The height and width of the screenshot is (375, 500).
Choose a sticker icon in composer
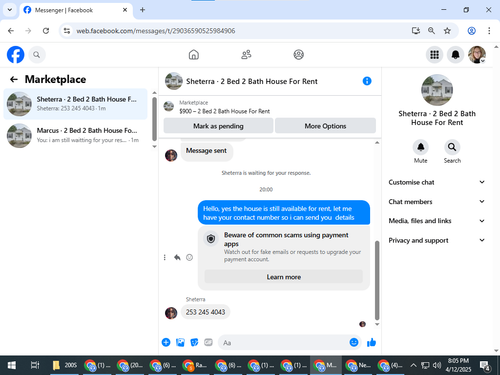point(194,342)
